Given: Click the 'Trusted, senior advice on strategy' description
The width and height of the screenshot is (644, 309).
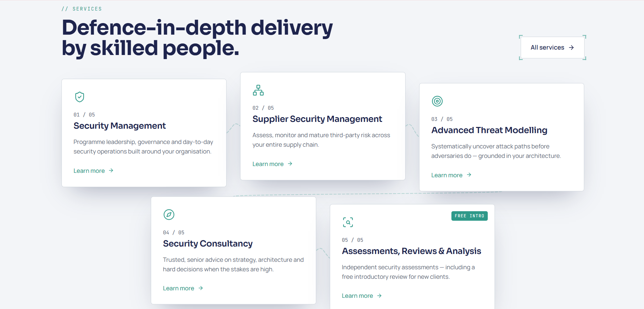Looking at the screenshot, I should (233, 265).
